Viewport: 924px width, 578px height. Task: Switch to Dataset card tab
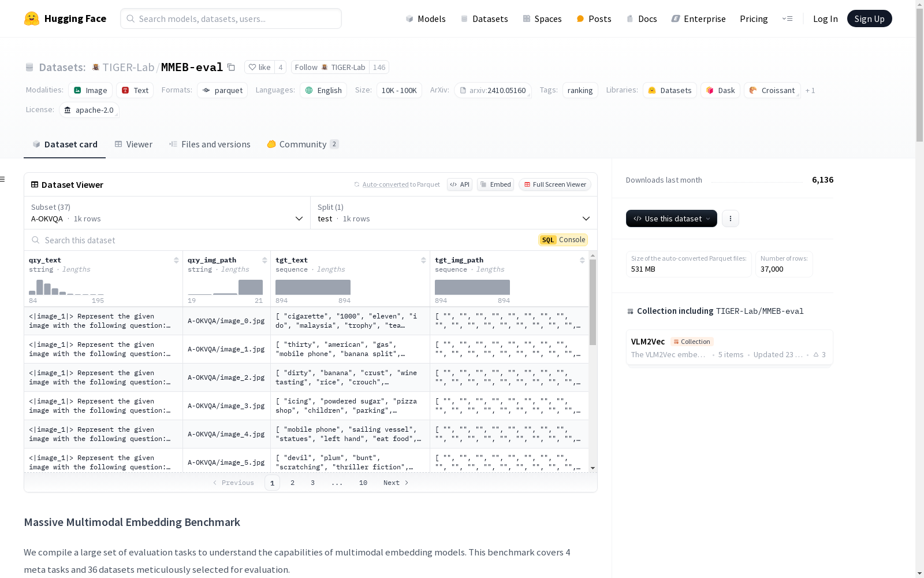tap(65, 144)
